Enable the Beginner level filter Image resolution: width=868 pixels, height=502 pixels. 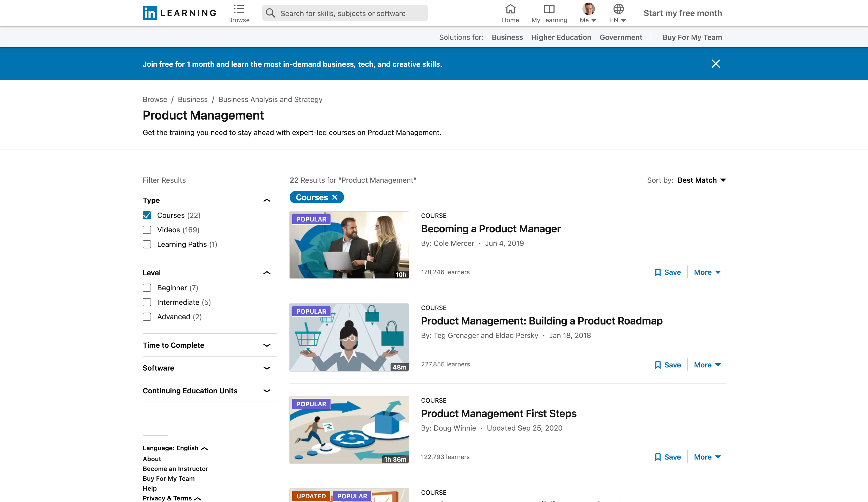[147, 288]
